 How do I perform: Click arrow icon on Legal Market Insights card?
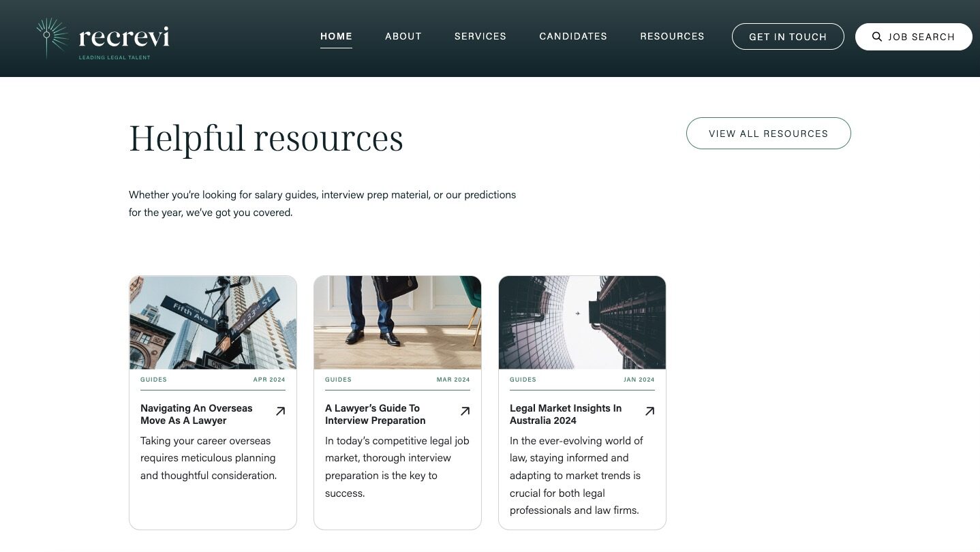(x=649, y=411)
